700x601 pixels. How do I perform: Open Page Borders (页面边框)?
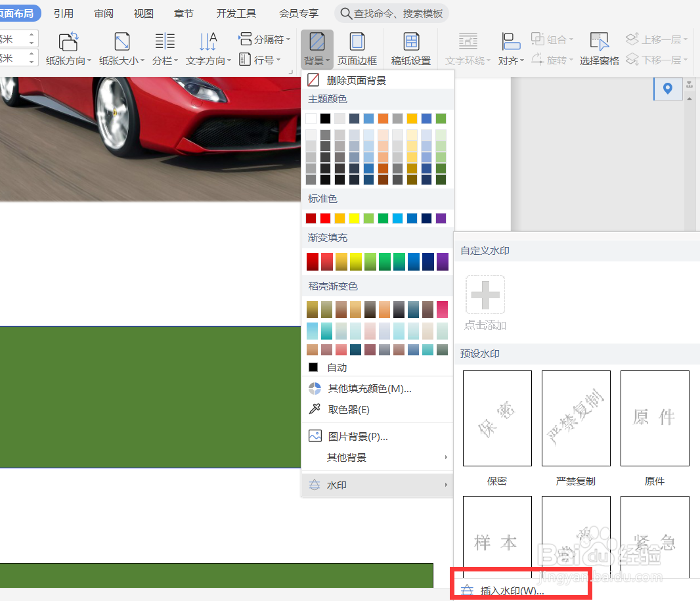[357, 49]
